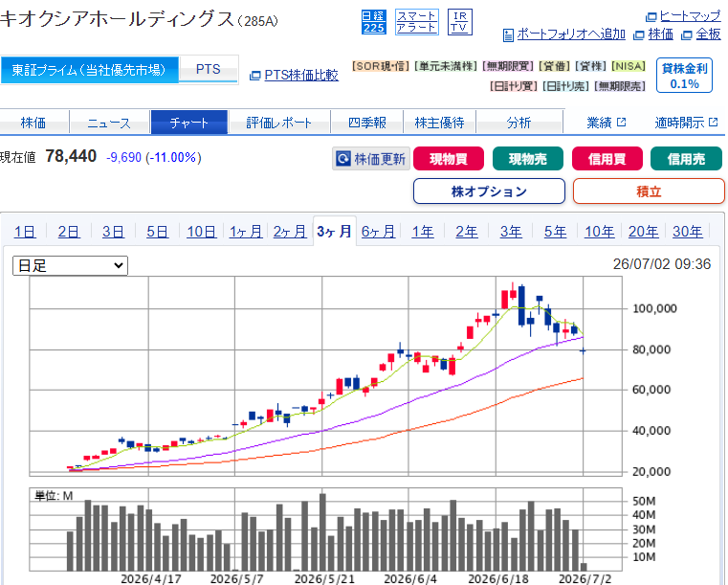Add stock via ポートフォリオへ追加 link
Image resolution: width=728 pixels, height=585 pixels.
[570, 34]
